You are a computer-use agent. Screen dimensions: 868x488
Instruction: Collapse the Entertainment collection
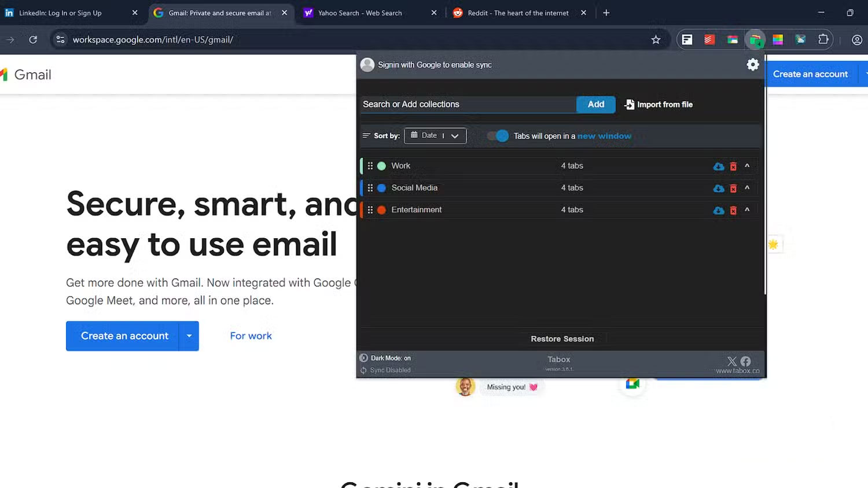(x=747, y=210)
